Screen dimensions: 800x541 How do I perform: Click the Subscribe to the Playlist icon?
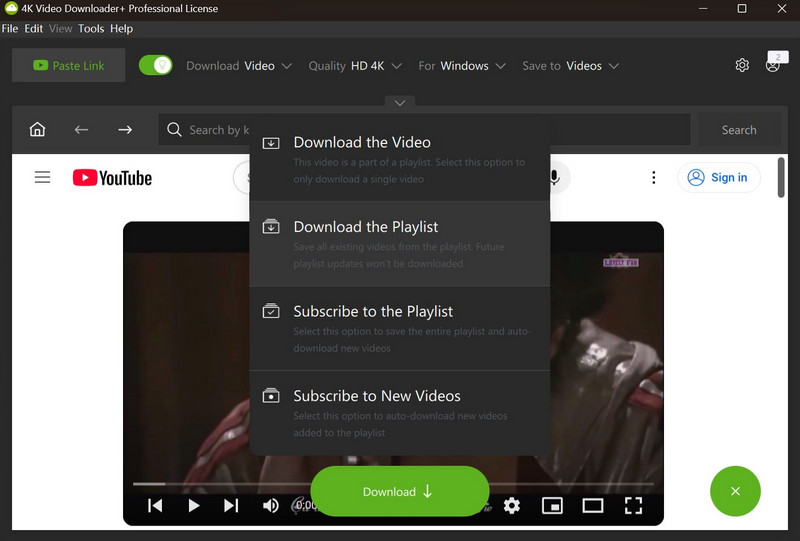click(271, 311)
